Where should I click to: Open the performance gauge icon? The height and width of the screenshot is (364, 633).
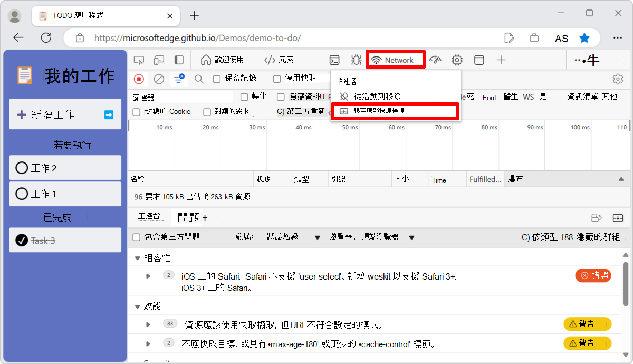tap(435, 60)
